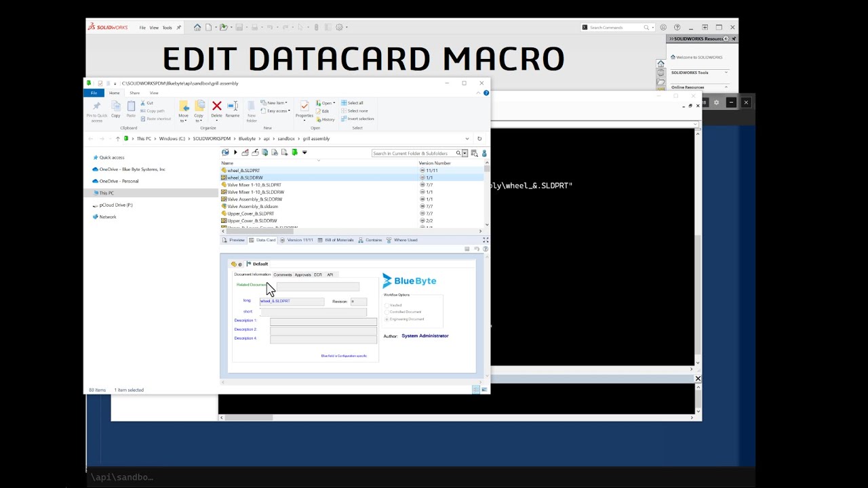
Task: Switch to the Contains tab
Action: pyautogui.click(x=370, y=240)
